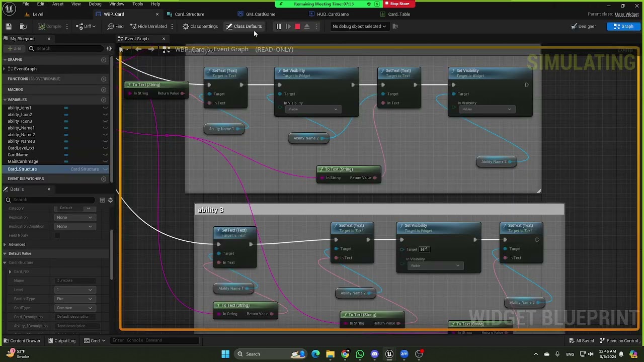This screenshot has width=644, height=362.
Task: Browse to asset in Content Browser icon
Action: 23,26
